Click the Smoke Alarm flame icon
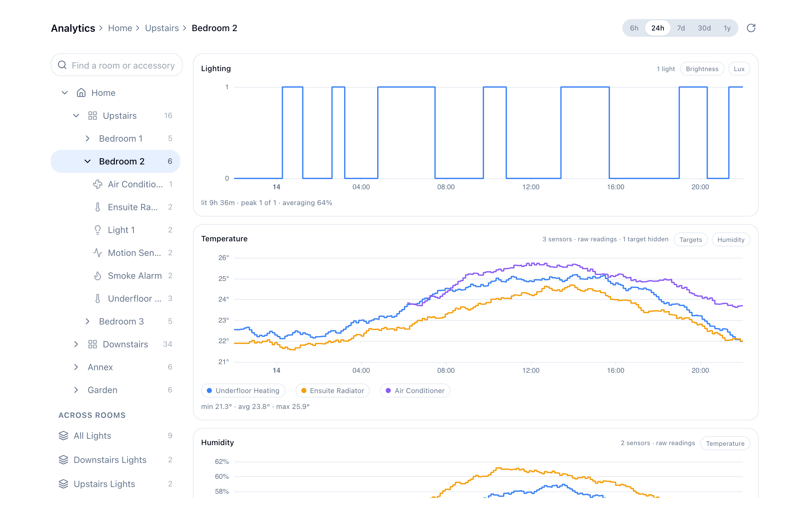Screen dimensions: 812x508 point(98,276)
